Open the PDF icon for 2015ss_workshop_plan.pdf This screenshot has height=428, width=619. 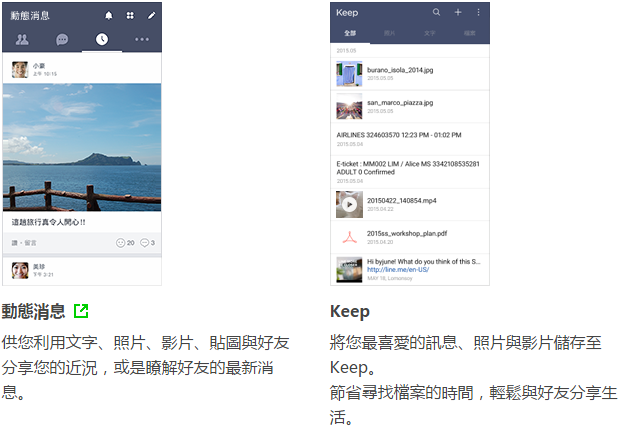coord(349,237)
